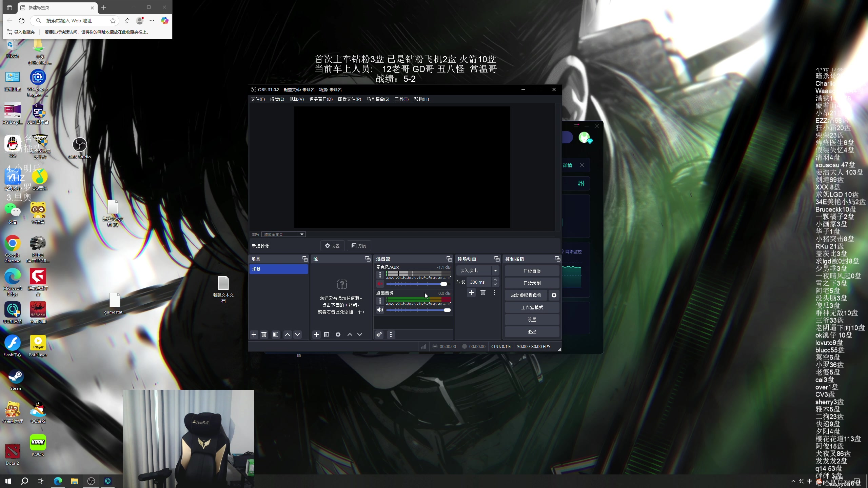Open scene filters icon in Scenes panel
868x488 pixels.
[x=276, y=334]
